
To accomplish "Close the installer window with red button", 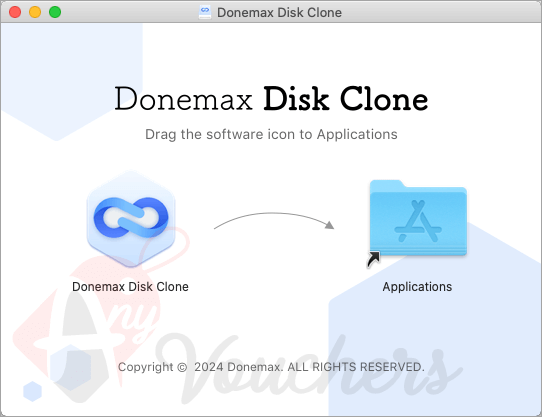I will pos(15,12).
